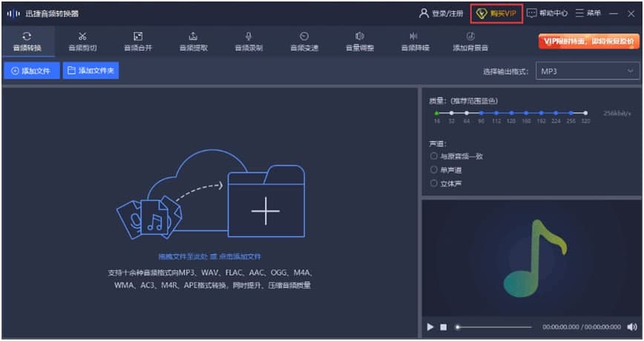The height and width of the screenshot is (341, 644).
Task: Switch to the 音频转换 tab
Action: point(27,42)
